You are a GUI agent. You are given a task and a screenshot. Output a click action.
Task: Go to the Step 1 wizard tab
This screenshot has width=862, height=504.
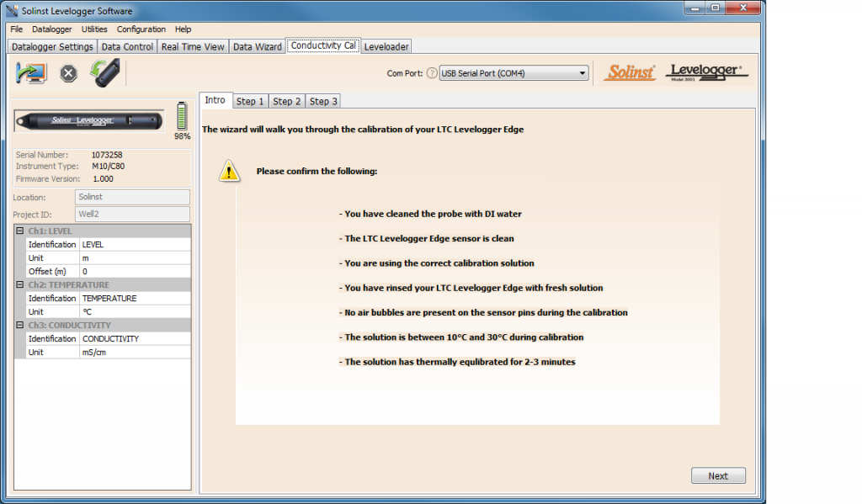[250, 101]
